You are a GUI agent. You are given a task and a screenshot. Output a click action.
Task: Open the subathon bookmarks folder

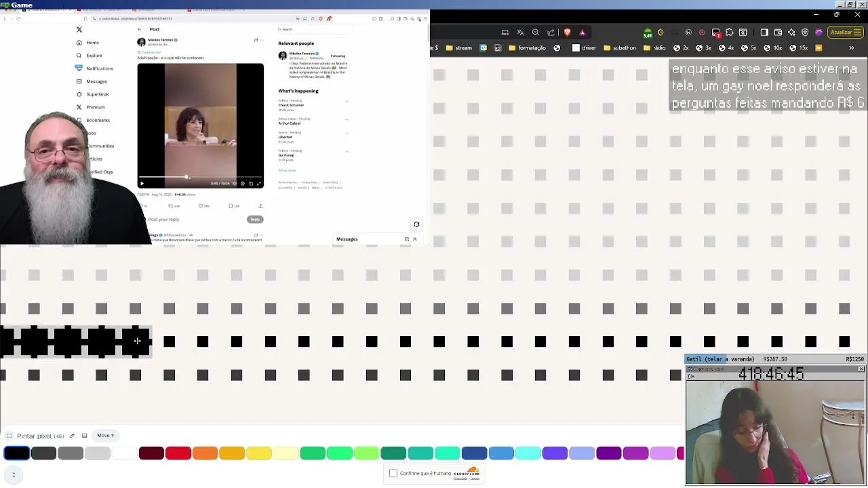(619, 48)
